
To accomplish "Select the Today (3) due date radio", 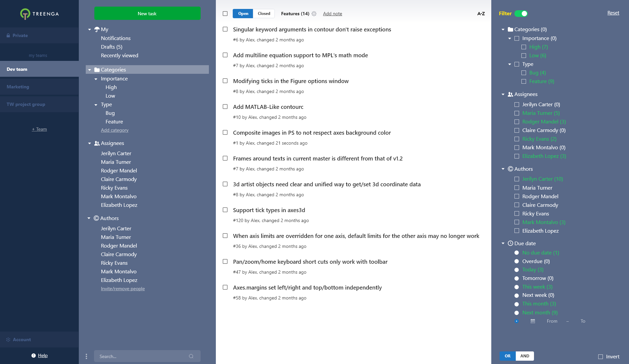I will 516,270.
